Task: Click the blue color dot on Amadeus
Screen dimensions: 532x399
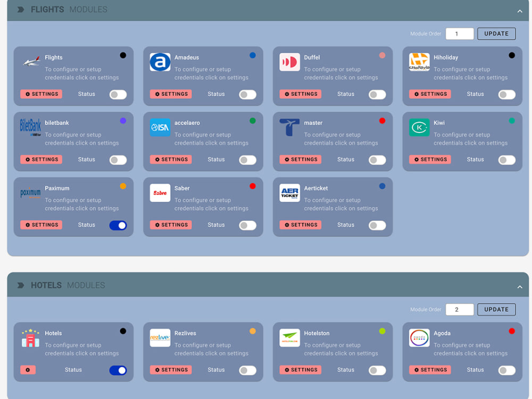Action: pyautogui.click(x=252, y=55)
